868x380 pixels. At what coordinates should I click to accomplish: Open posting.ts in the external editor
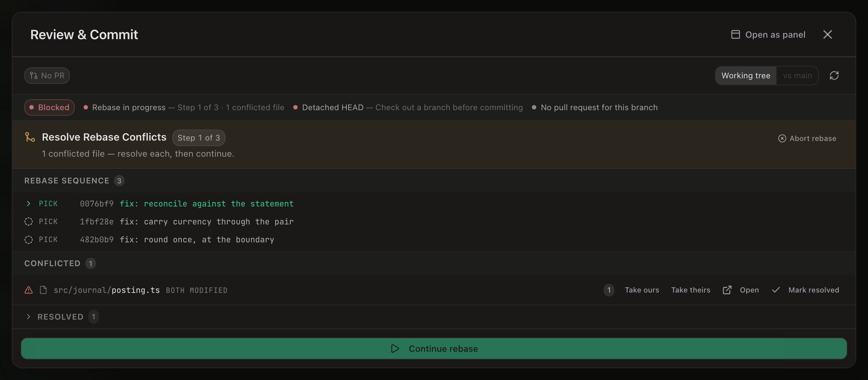tap(741, 290)
